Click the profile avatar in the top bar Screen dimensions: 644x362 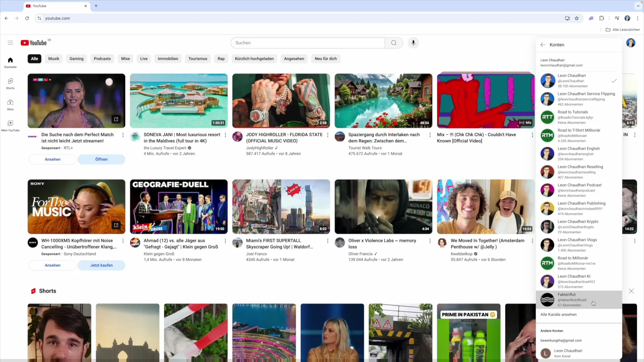(x=631, y=43)
